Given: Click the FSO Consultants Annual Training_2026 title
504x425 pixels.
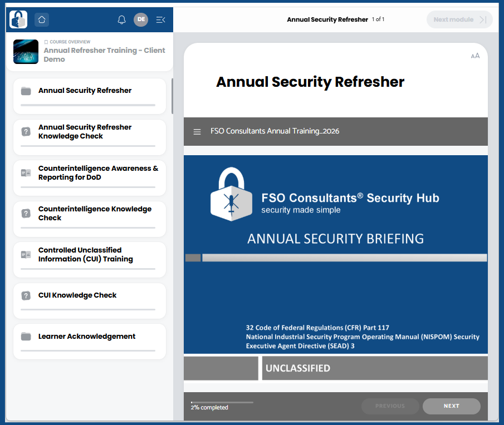Looking at the screenshot, I should 275,131.
